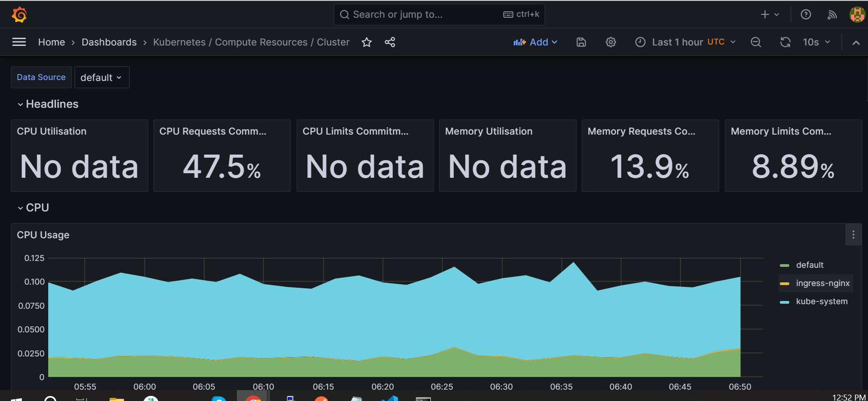Open the CPU Limits Commitment panel title
Image resolution: width=868 pixels, height=401 pixels.
(x=356, y=131)
